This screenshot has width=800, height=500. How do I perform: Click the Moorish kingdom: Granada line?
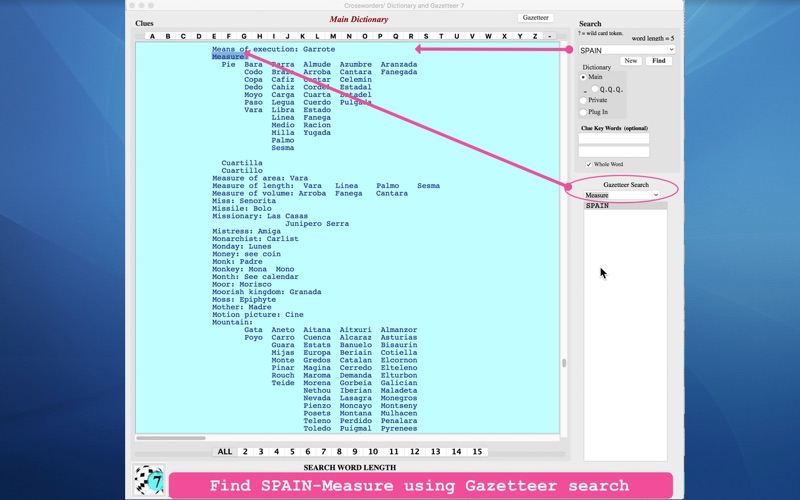coord(266,292)
